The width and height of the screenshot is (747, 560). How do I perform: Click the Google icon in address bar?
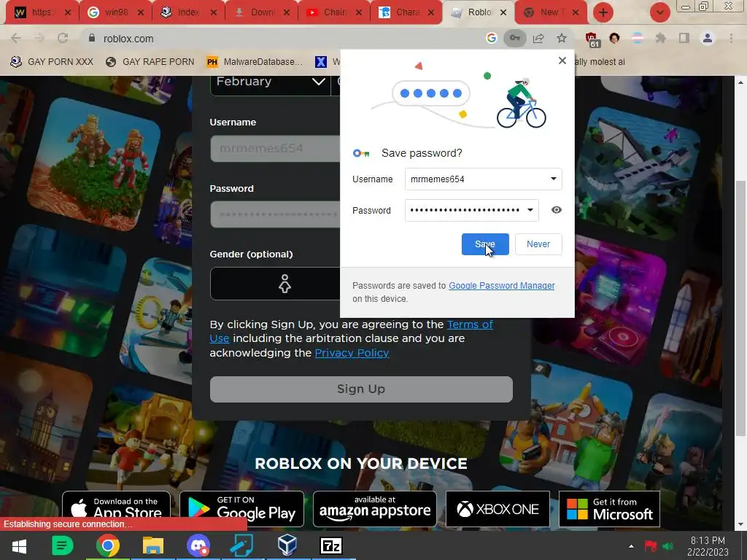coord(491,38)
